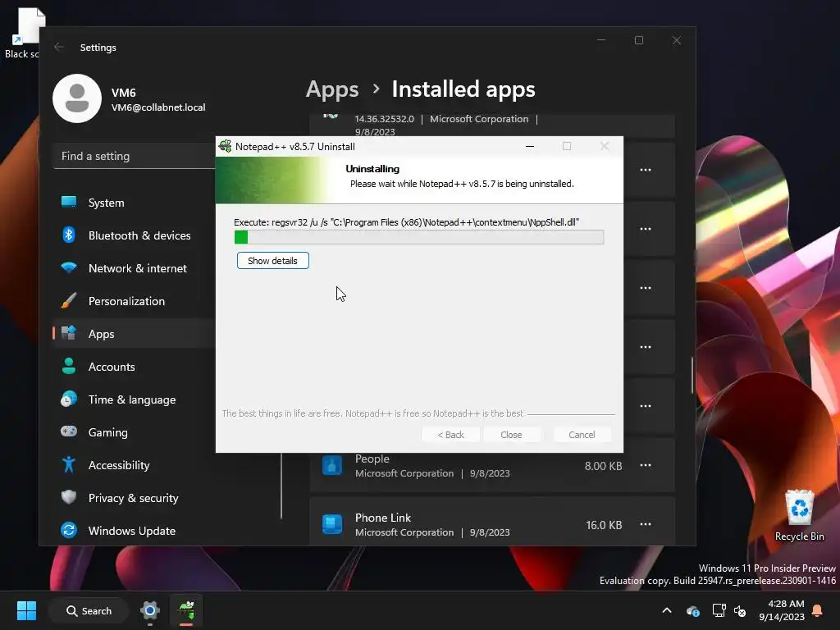This screenshot has height=630, width=840.
Task: Show hidden icons in system tray
Action: click(x=667, y=610)
